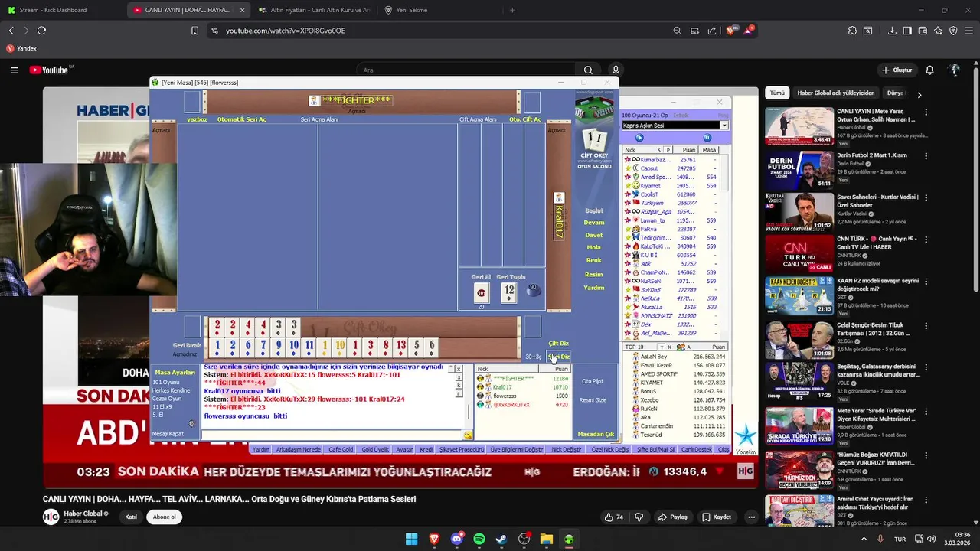Select player Kral017 in table score list
The width and height of the screenshot is (980, 551).
(522, 387)
